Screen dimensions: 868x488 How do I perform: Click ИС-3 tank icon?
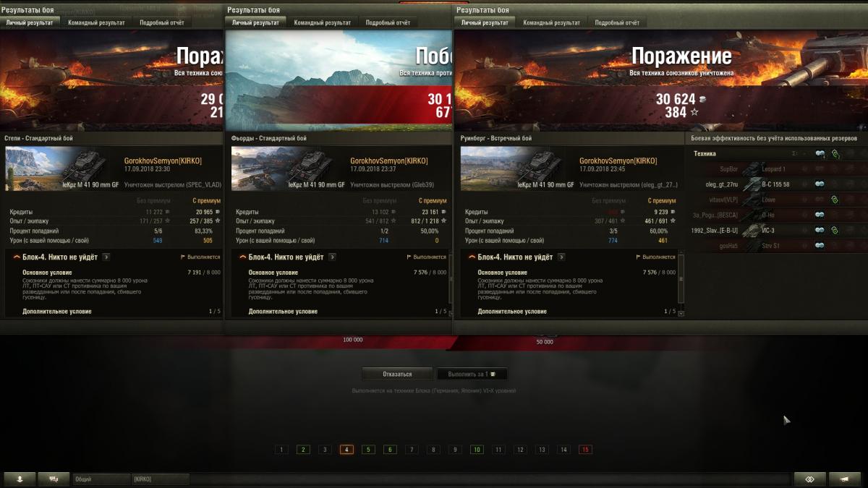752,230
